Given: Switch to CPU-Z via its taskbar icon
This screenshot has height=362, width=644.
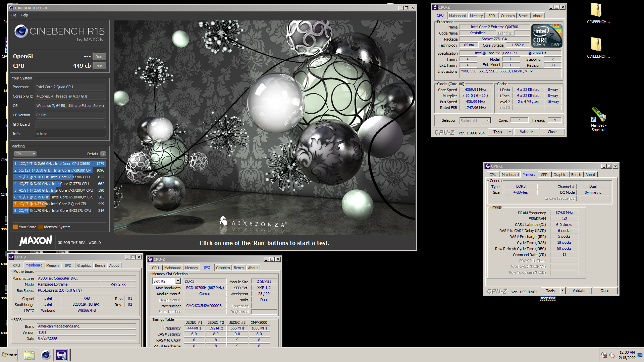Looking at the screenshot, I should [62, 355].
